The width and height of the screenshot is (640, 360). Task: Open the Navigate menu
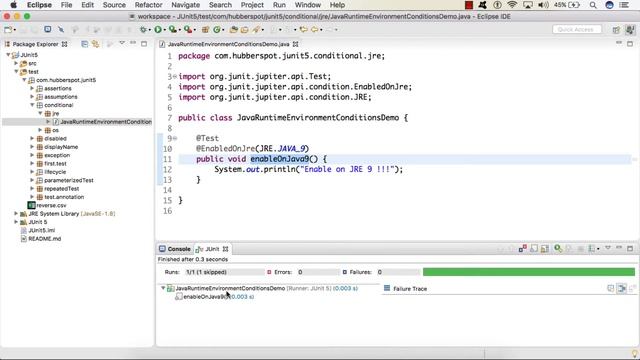pos(185,5)
